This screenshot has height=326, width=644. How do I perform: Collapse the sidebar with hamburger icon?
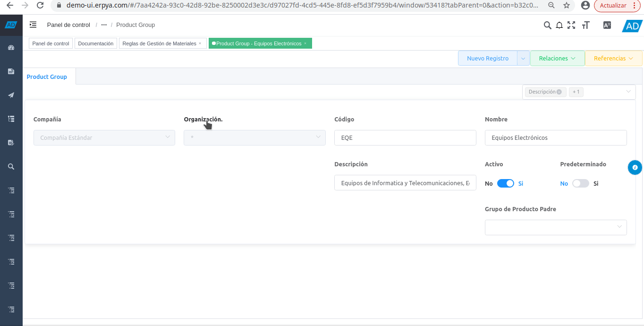33,25
